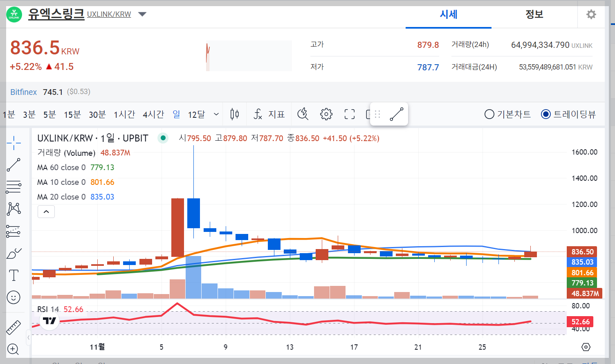Select the 30분 interval

pyautogui.click(x=97, y=114)
